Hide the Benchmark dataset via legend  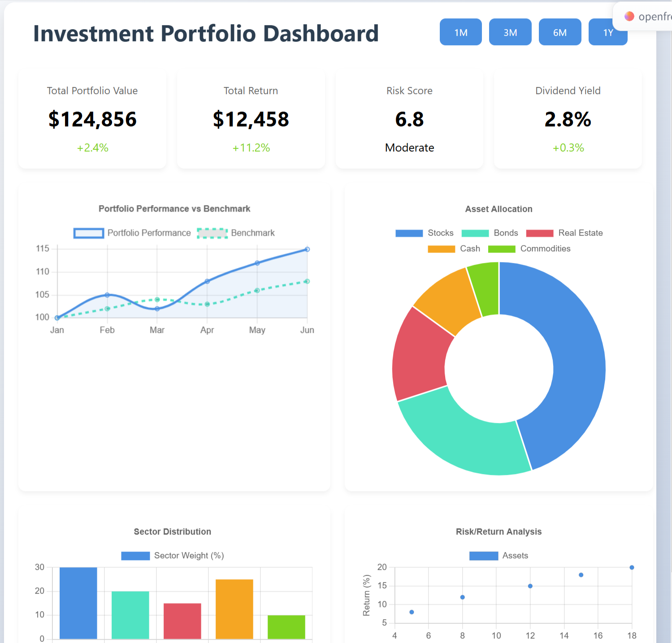[x=236, y=233]
